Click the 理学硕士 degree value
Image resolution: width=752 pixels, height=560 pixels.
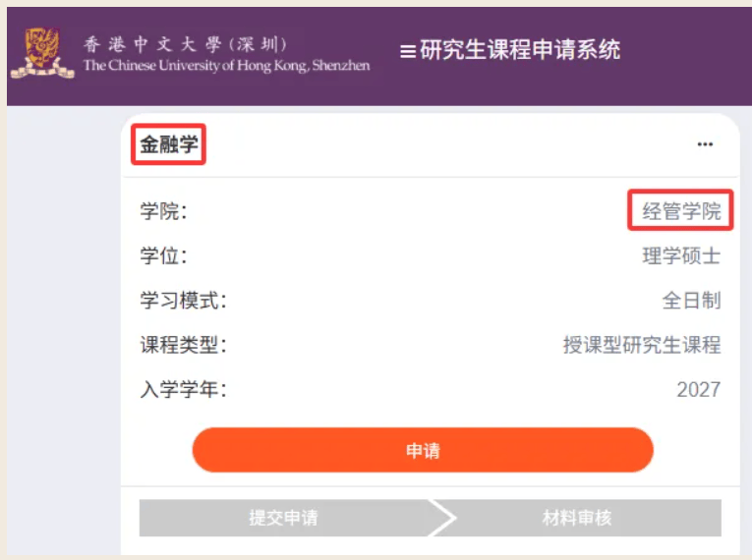click(x=681, y=255)
